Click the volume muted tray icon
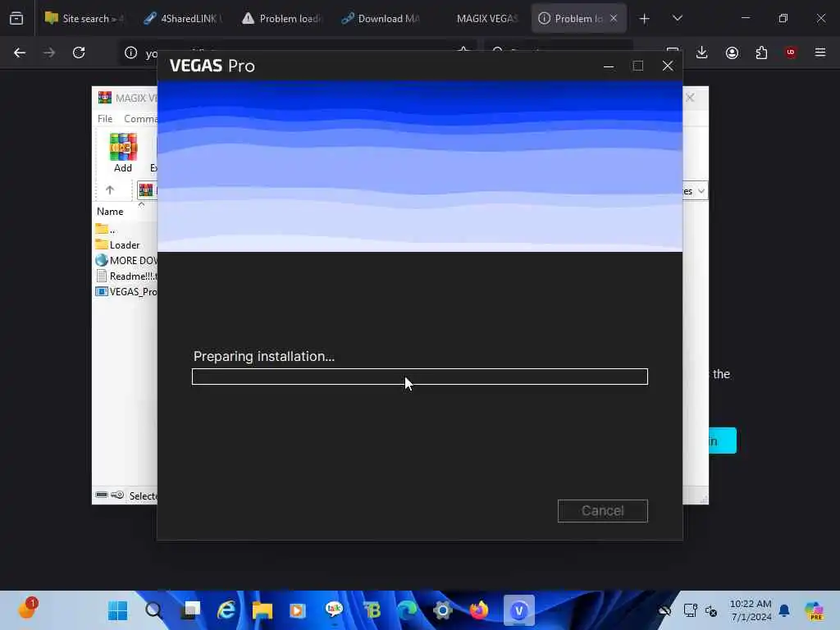 tap(711, 610)
